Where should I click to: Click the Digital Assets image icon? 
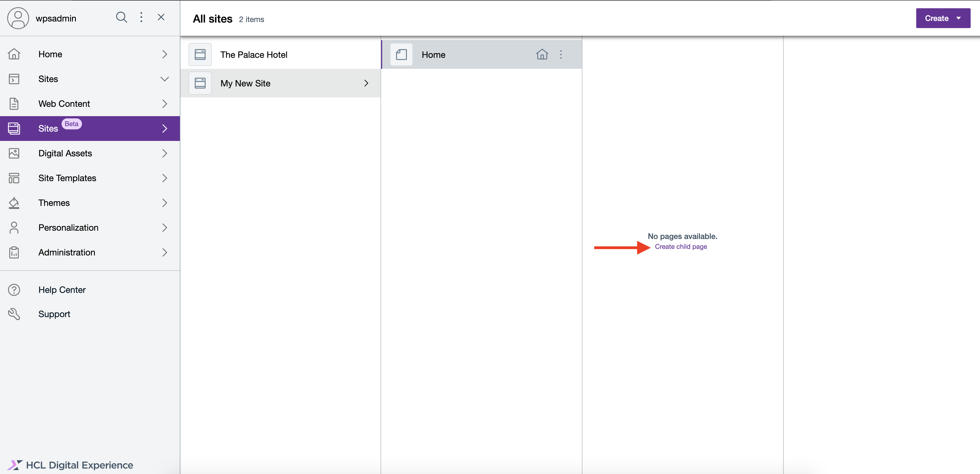(14, 153)
